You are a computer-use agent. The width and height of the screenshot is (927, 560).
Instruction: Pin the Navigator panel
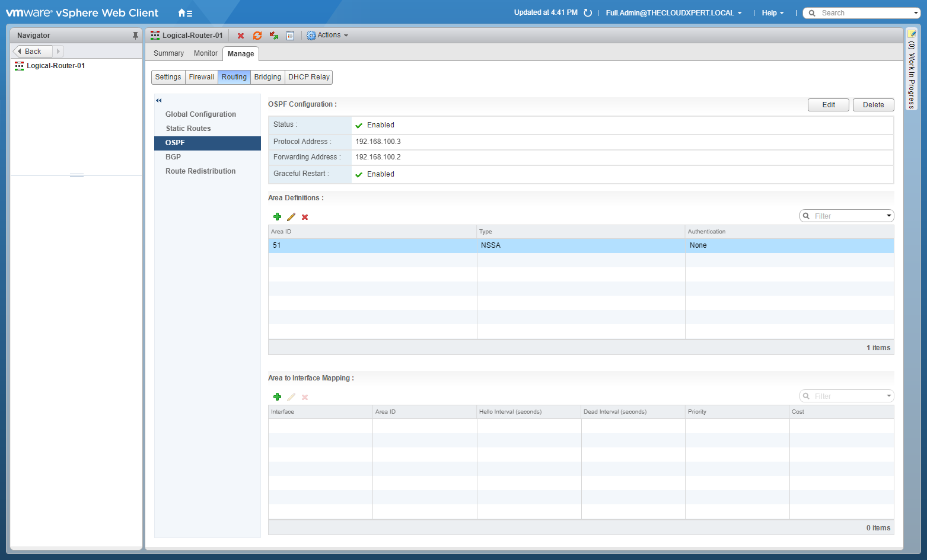coord(135,36)
